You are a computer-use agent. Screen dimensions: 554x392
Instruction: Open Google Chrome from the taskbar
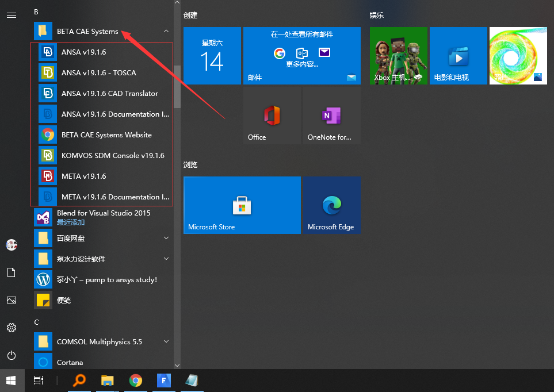[x=135, y=381]
